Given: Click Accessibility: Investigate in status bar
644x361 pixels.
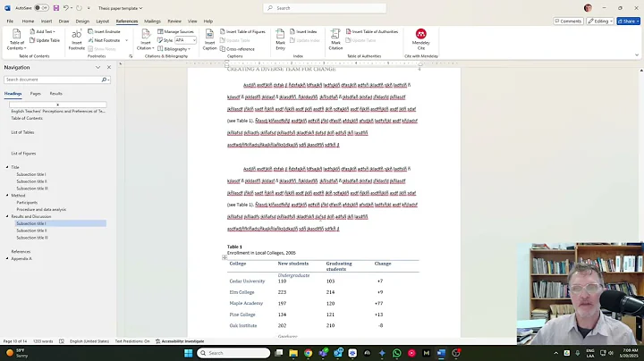Looking at the screenshot, I should click(180, 341).
